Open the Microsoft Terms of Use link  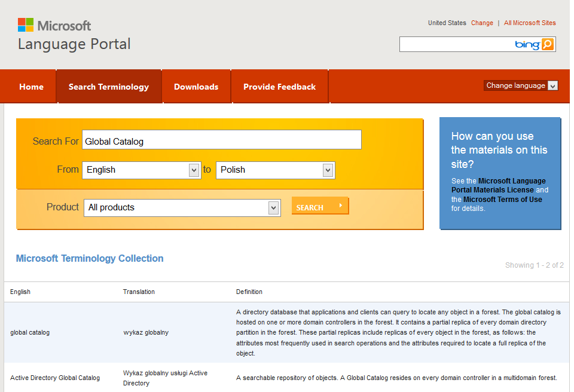(503, 200)
